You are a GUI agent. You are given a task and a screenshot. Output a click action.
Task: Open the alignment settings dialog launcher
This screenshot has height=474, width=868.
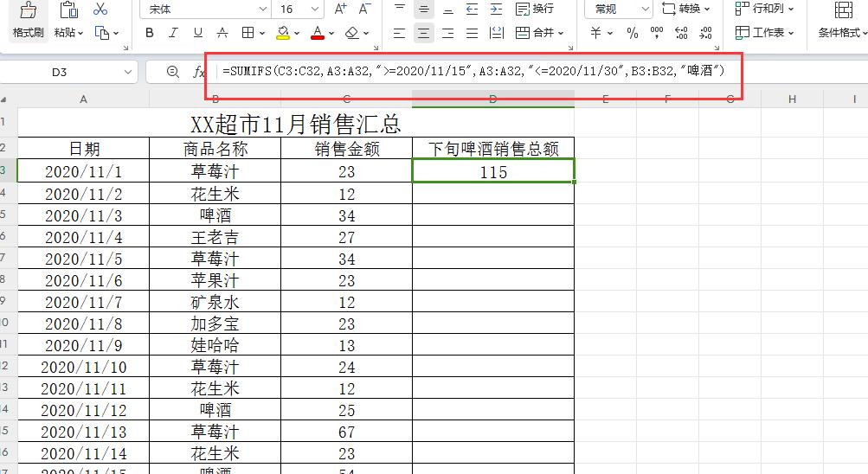point(570,48)
